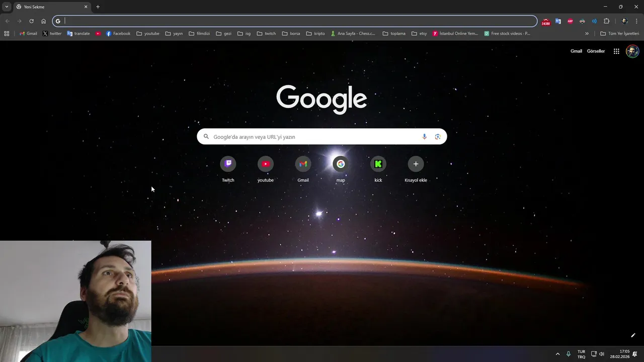Viewport: 644px width, 362px height.
Task: Open the glasses-face extension icon
Action: click(582, 21)
